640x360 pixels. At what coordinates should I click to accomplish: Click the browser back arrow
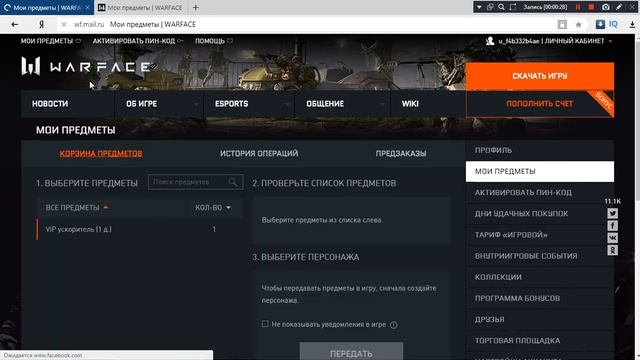[x=15, y=24]
